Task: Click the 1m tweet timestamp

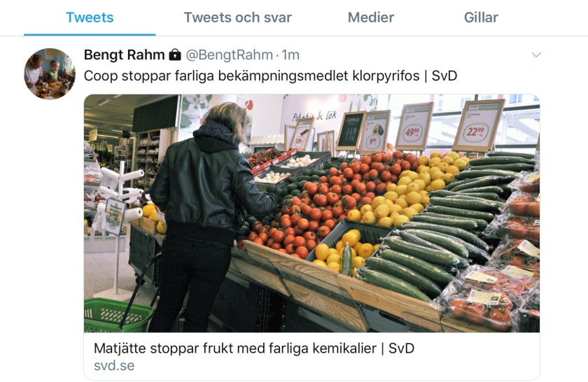Action: [x=290, y=55]
